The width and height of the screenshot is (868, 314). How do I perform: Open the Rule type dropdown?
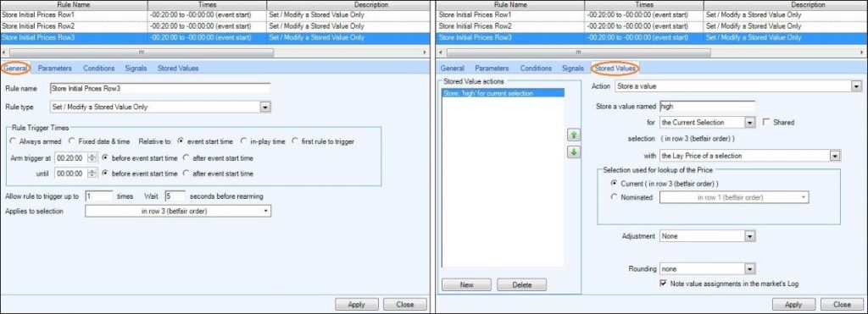pos(265,107)
